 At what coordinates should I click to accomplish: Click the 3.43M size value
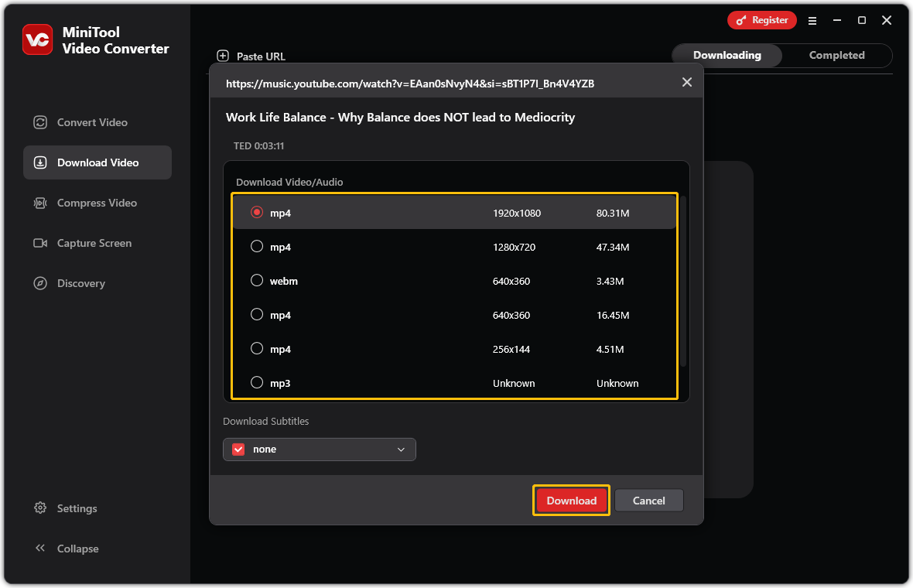pyautogui.click(x=610, y=281)
